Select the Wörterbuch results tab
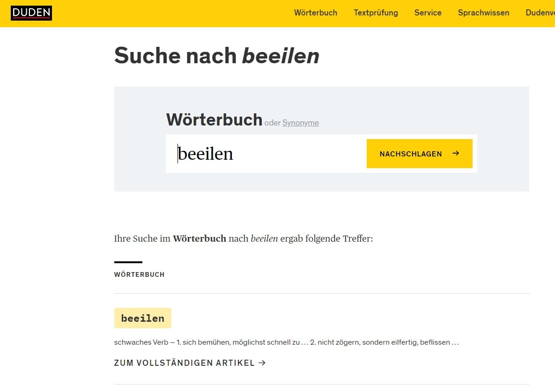 click(139, 274)
